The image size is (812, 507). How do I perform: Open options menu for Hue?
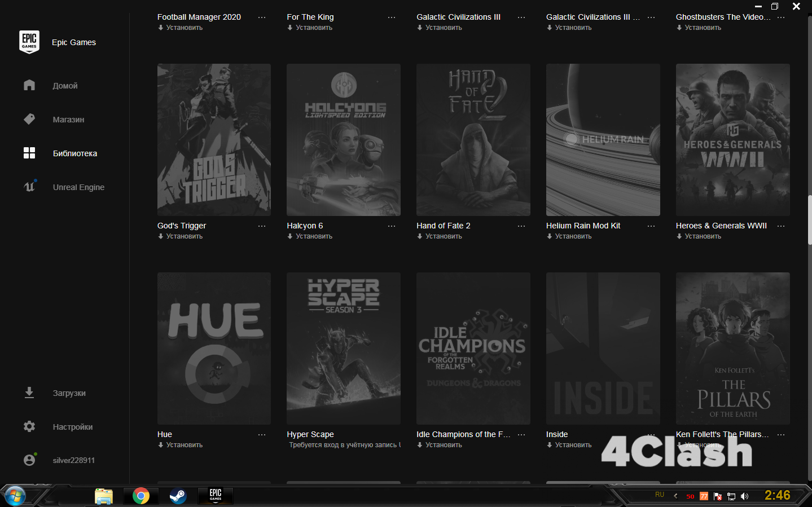(x=262, y=434)
